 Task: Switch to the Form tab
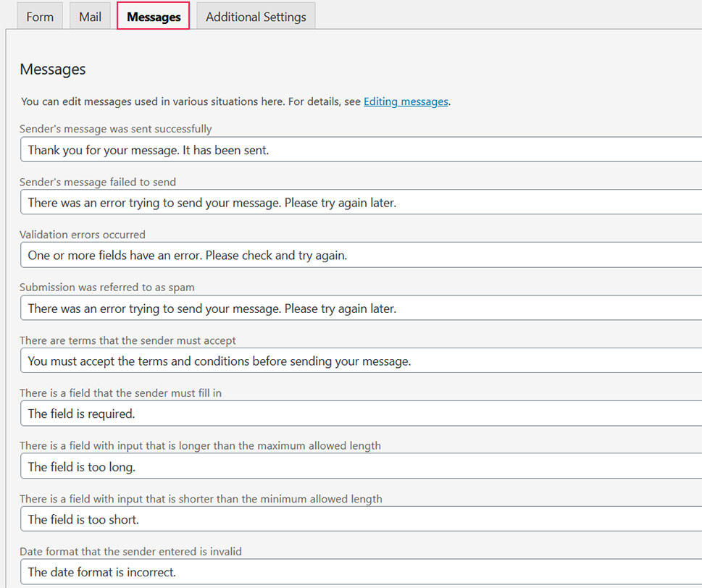[39, 16]
